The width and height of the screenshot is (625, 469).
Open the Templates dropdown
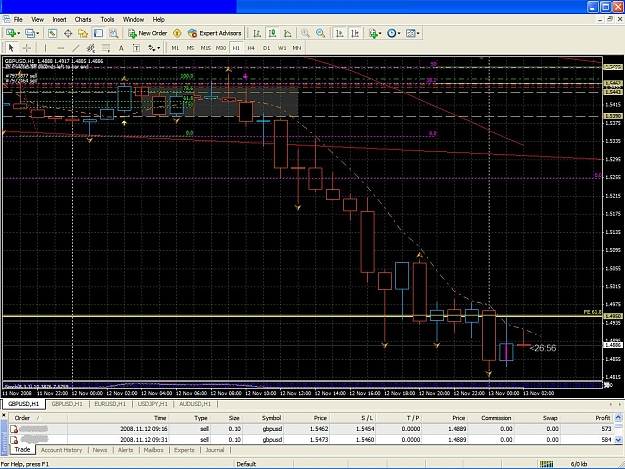(413, 33)
